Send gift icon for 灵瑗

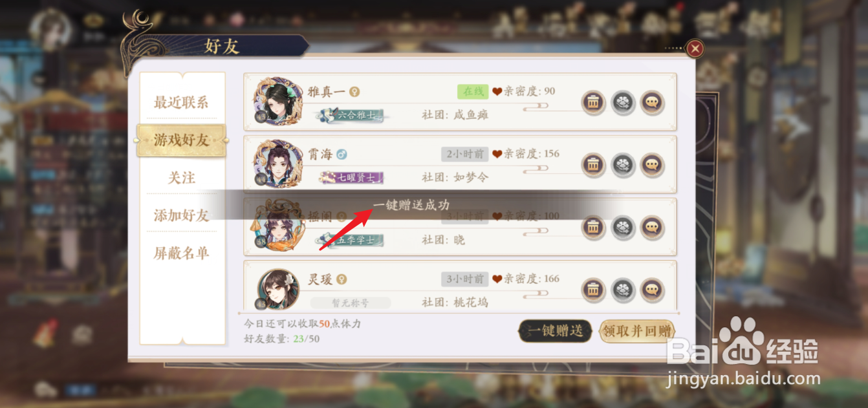(623, 290)
